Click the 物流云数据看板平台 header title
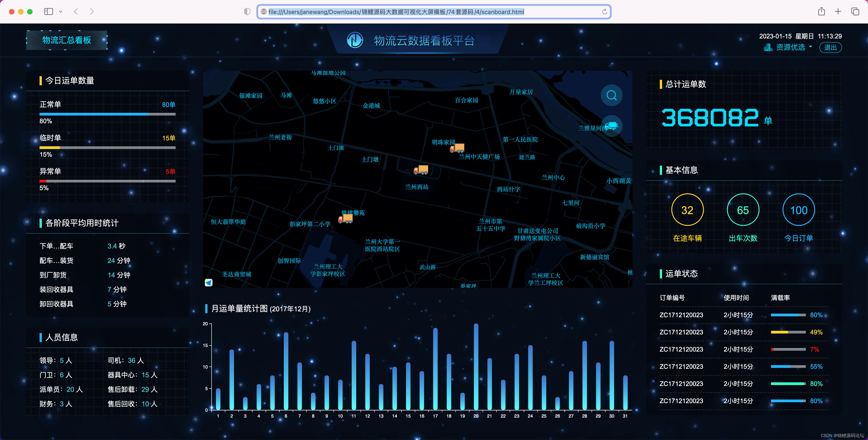868x440 pixels. click(x=424, y=40)
